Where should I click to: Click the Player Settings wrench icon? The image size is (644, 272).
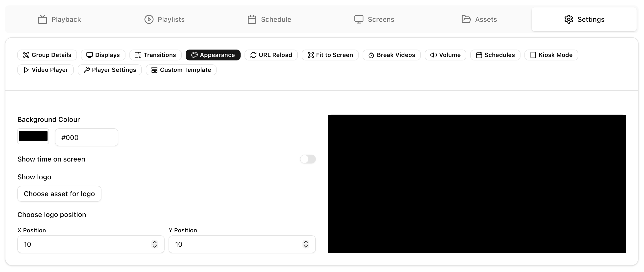86,70
